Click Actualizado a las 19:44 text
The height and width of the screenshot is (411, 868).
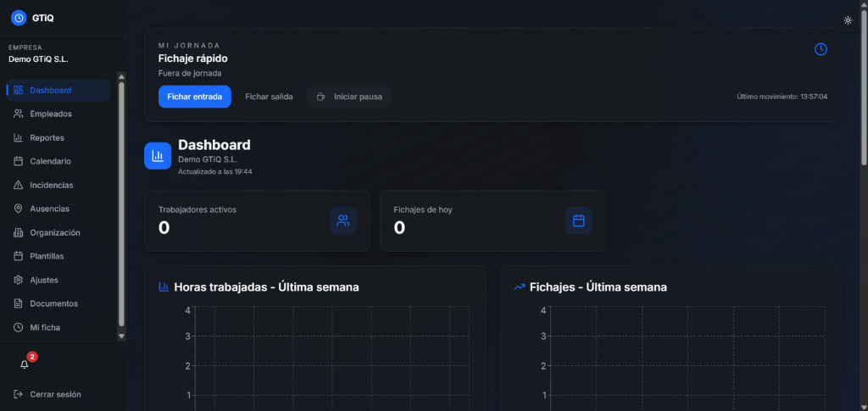coord(215,171)
